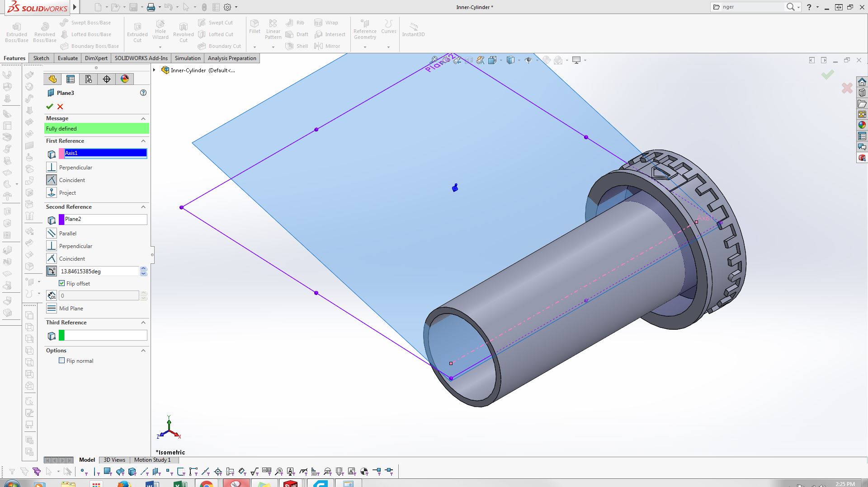
Task: Choose the Draft feature tool
Action: (297, 34)
